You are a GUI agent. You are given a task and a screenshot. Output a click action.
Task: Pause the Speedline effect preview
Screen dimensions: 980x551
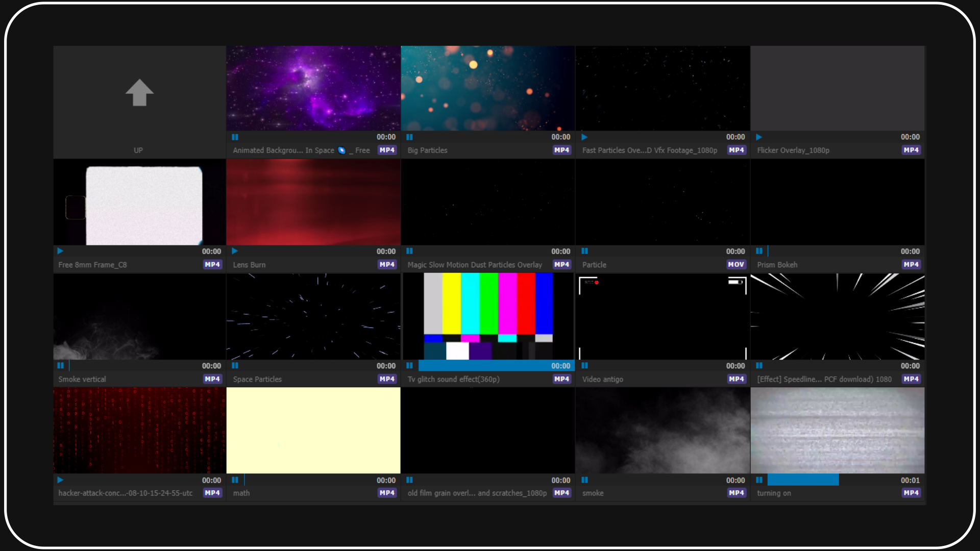[x=759, y=365]
